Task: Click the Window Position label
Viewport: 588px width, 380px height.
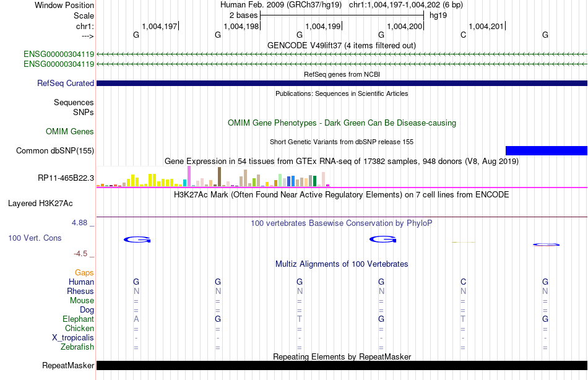Action: coord(64,5)
